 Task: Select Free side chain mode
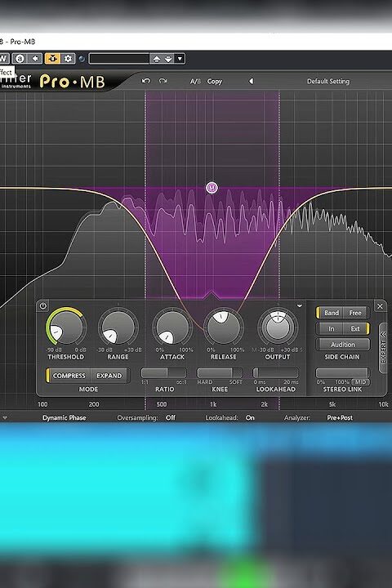point(355,313)
